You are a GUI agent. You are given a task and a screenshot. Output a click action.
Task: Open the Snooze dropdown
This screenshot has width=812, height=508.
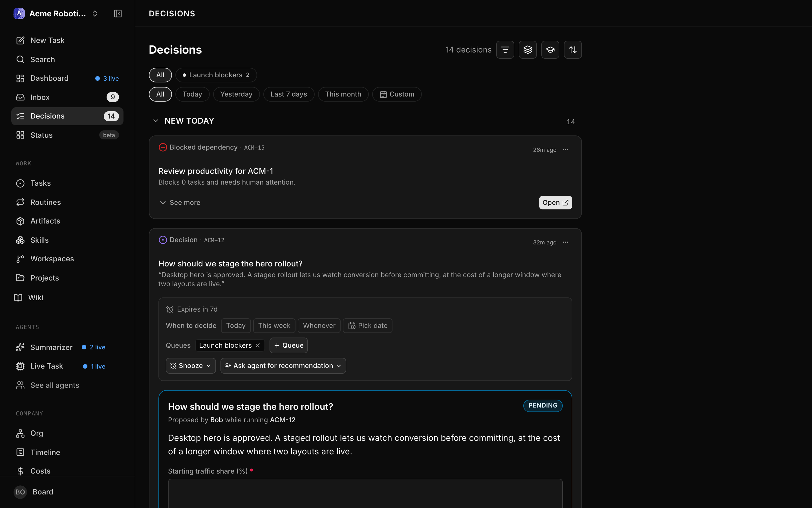(x=191, y=365)
